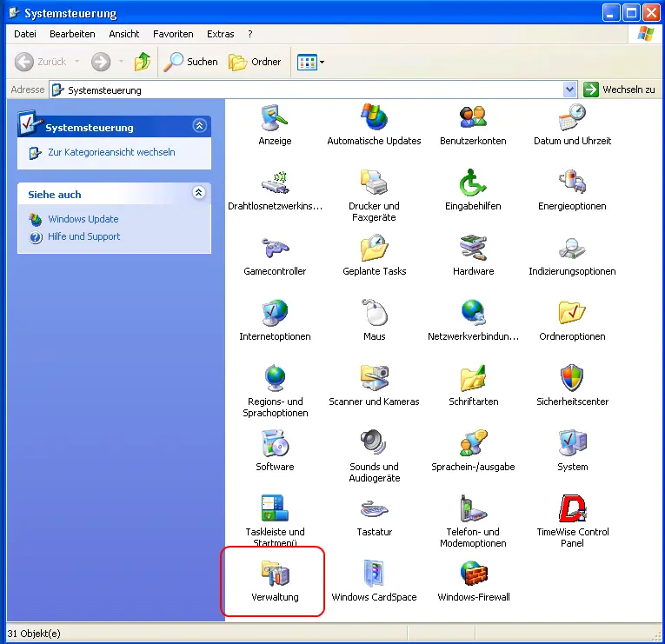This screenshot has width=665, height=644.
Task: Open the Datei menu
Action: tap(25, 34)
